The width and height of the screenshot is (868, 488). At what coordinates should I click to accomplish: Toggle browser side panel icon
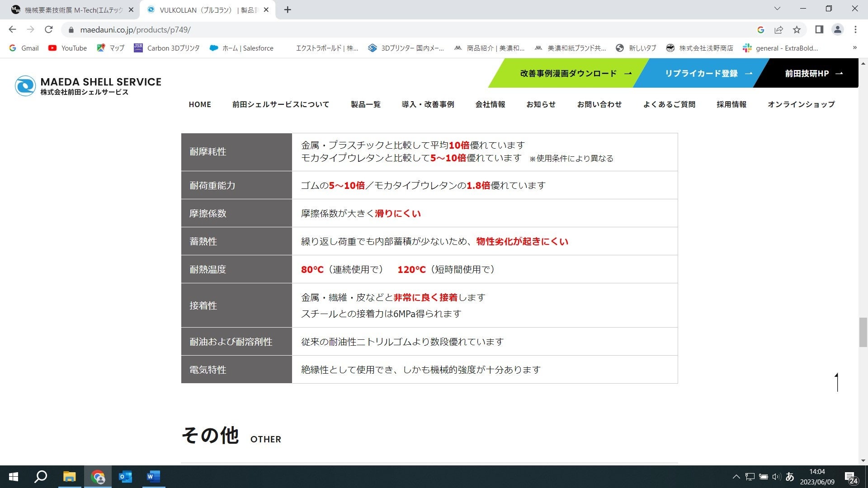(819, 30)
